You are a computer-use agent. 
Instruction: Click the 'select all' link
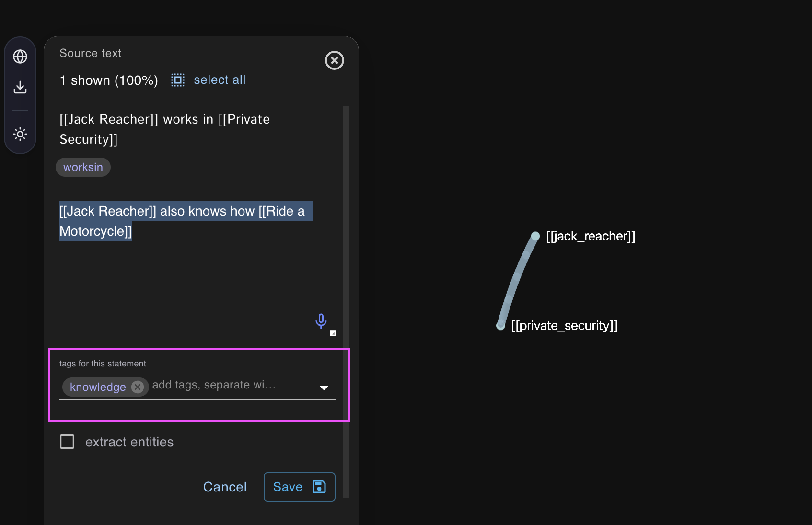coord(220,80)
